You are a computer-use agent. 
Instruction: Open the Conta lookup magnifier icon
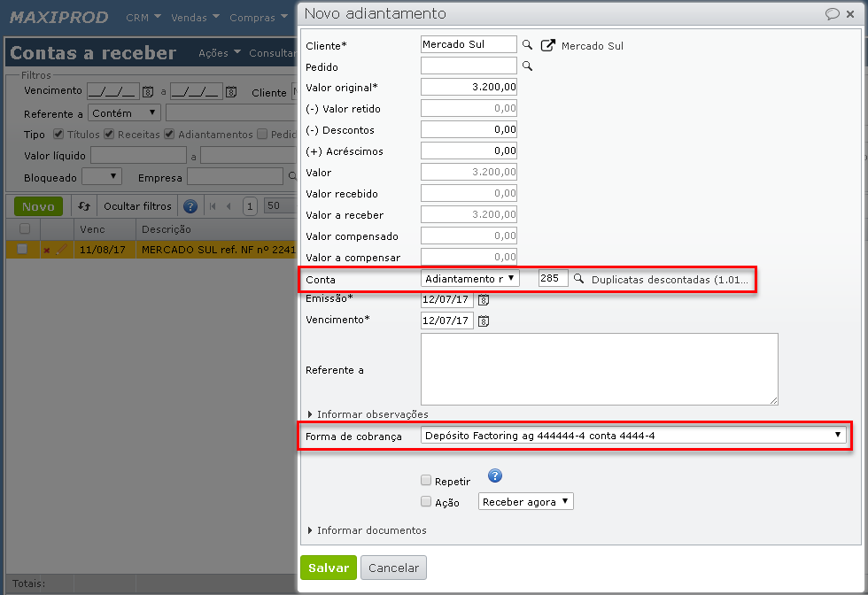(578, 278)
